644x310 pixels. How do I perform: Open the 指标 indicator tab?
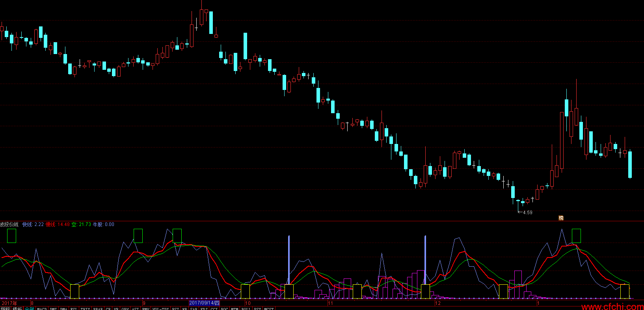point(5,309)
